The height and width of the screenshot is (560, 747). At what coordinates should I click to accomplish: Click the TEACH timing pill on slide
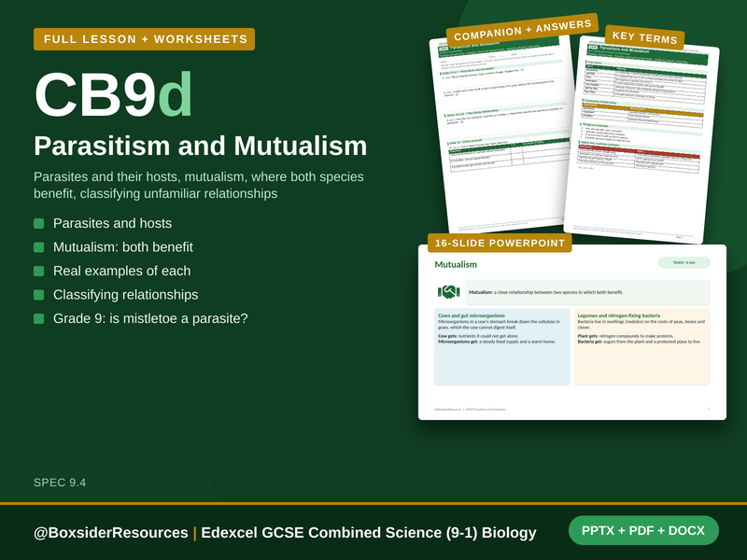(684, 262)
